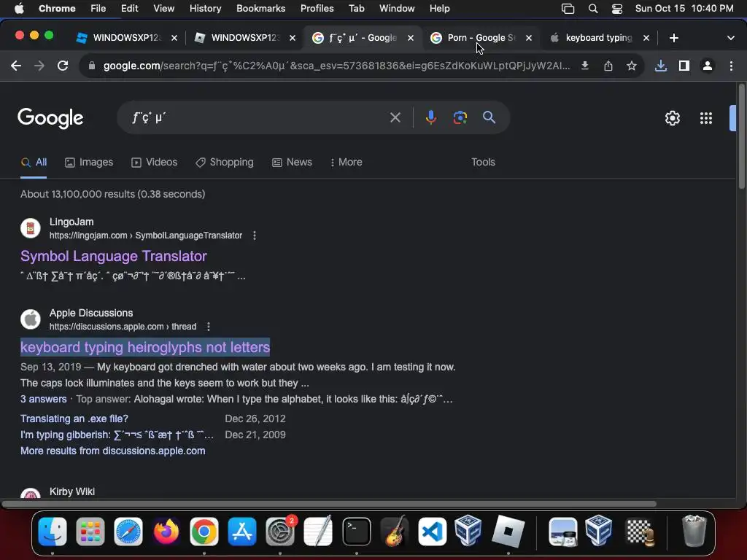
Task: Launch Visual Studio Code from Dock
Action: pos(432,532)
